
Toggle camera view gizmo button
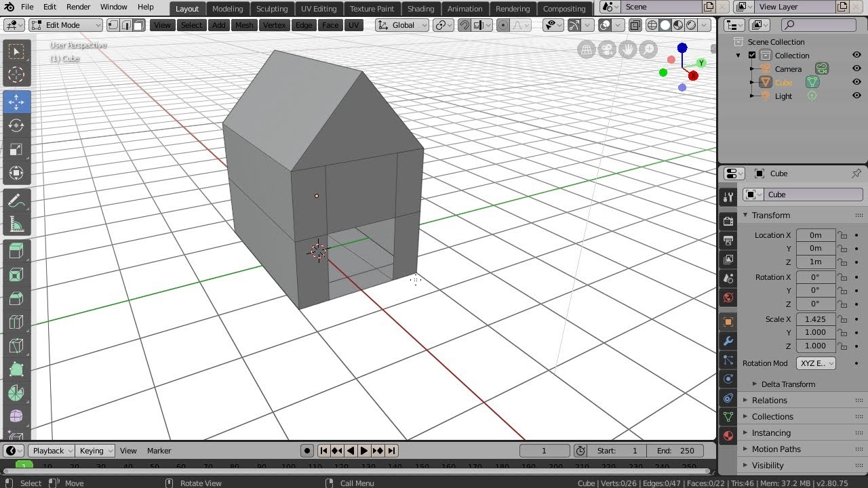(607, 49)
